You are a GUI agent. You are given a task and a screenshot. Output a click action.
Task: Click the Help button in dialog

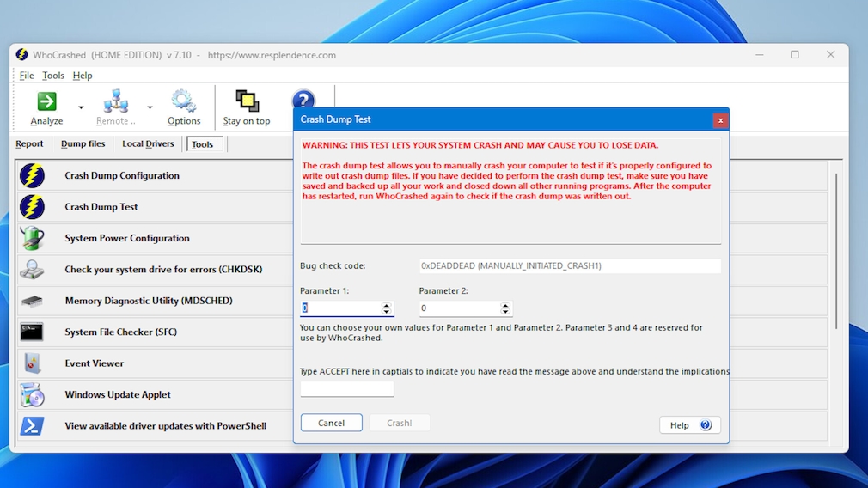click(x=689, y=425)
